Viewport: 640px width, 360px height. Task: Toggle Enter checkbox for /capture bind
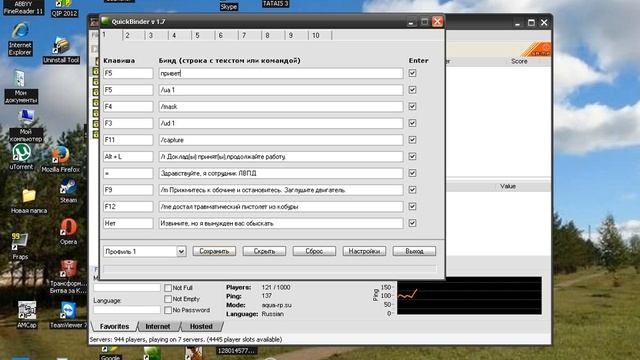click(x=412, y=140)
